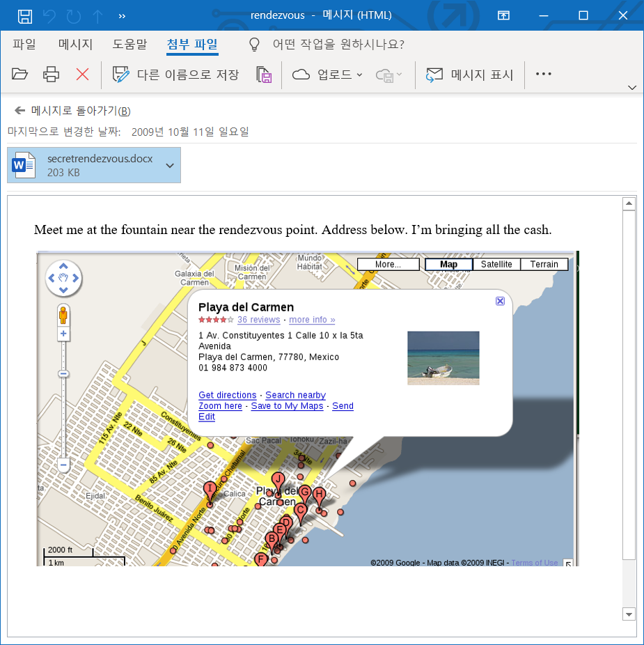The height and width of the screenshot is (645, 644).
Task: Close the Playa del Carmen info bubble
Action: 500,301
